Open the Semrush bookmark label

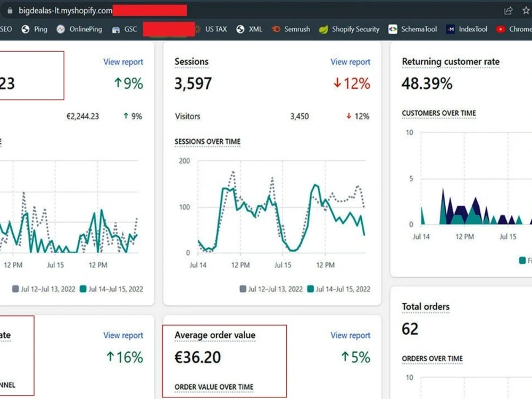click(x=297, y=29)
